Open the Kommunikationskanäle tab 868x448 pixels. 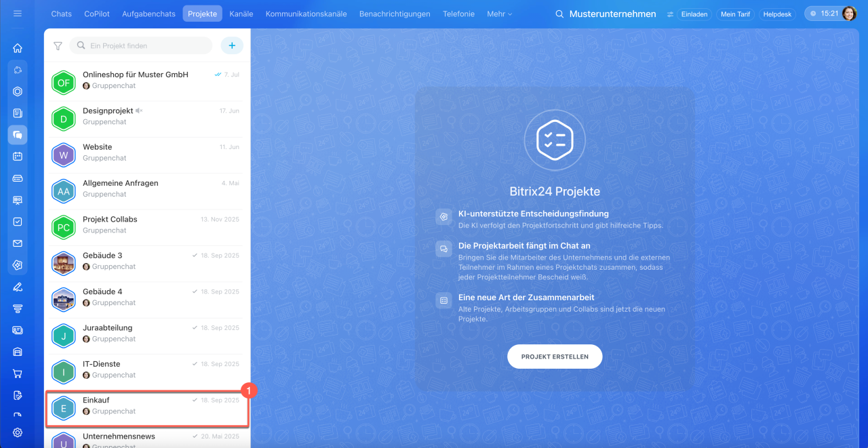pyautogui.click(x=306, y=14)
